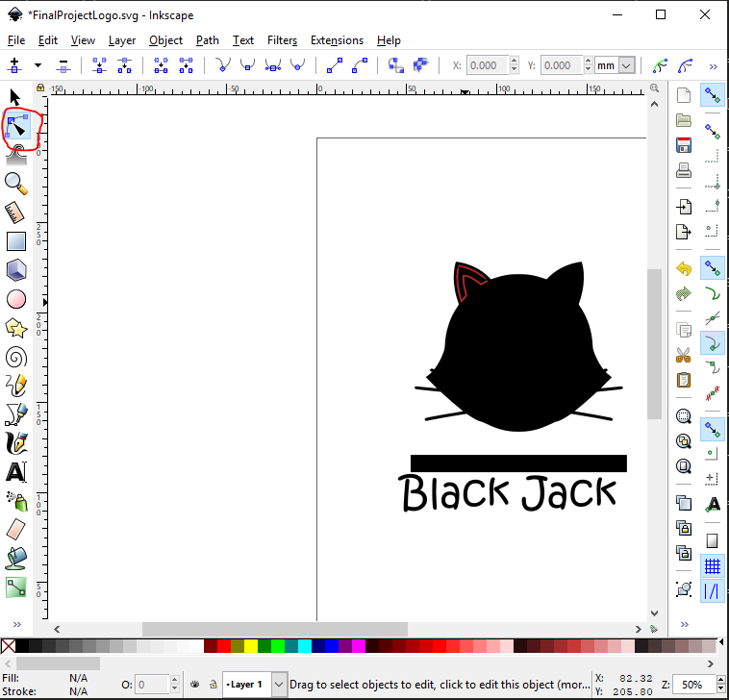Screen dimensions: 729x700
Task: Increase the opacity O stepper
Action: pos(175,680)
